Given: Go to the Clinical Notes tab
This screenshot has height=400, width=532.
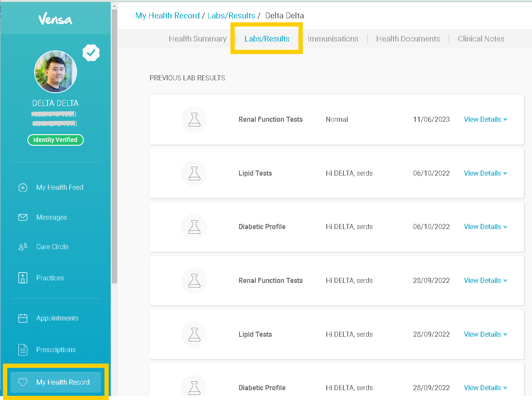Looking at the screenshot, I should coord(481,39).
